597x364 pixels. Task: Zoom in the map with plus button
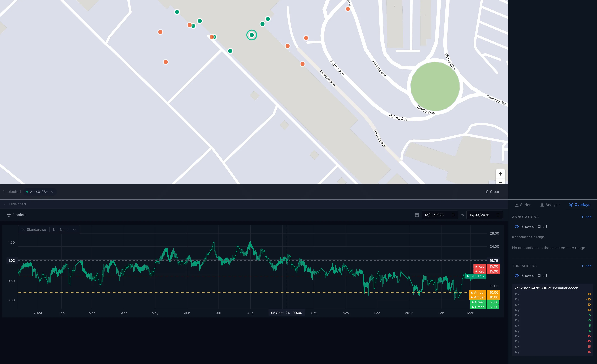500,174
